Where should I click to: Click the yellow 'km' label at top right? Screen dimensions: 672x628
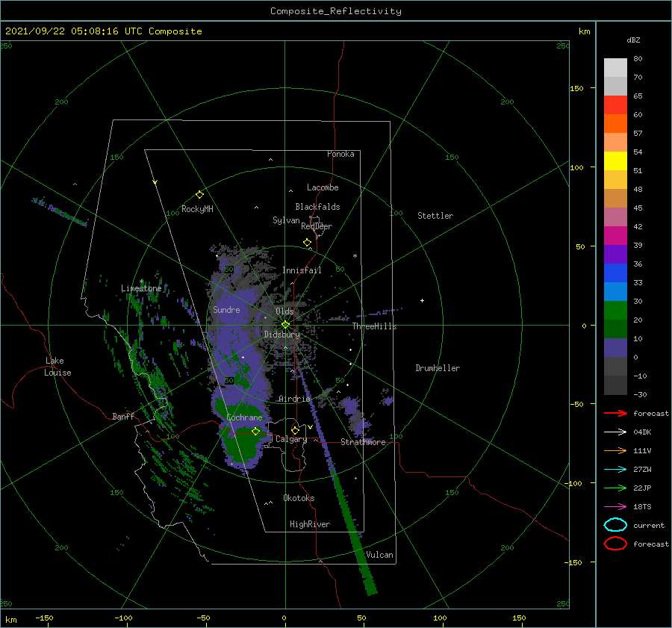(x=584, y=31)
